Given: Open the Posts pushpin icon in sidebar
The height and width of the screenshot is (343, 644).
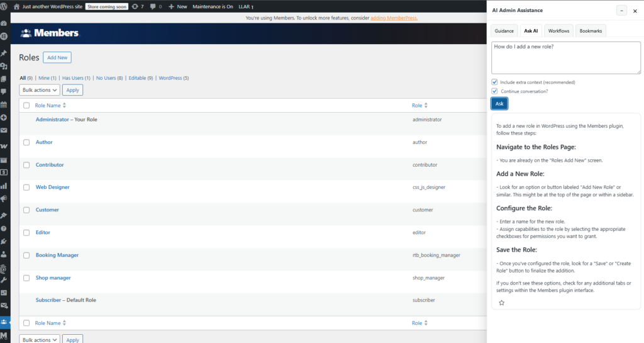Looking at the screenshot, I should click(x=4, y=53).
